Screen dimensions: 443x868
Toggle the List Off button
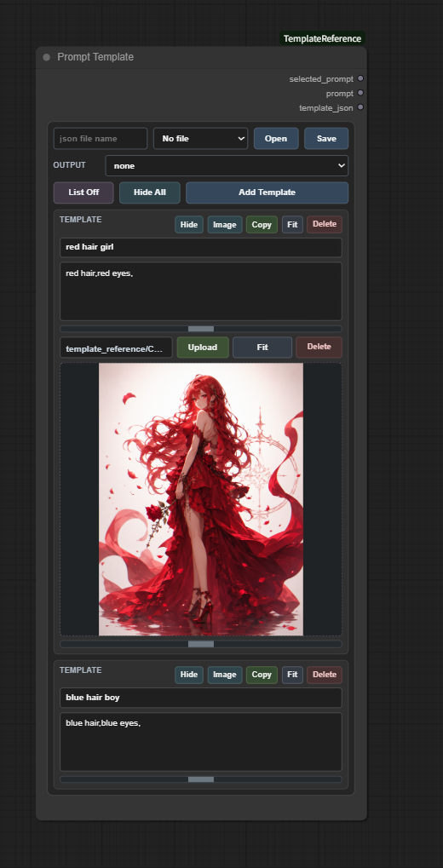point(83,193)
